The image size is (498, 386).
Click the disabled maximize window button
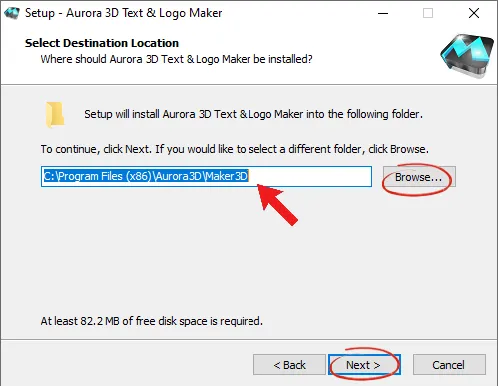pos(428,13)
